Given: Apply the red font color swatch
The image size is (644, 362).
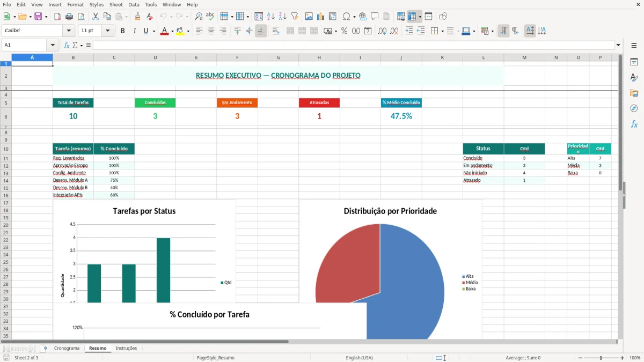Looking at the screenshot, I should tap(164, 31).
